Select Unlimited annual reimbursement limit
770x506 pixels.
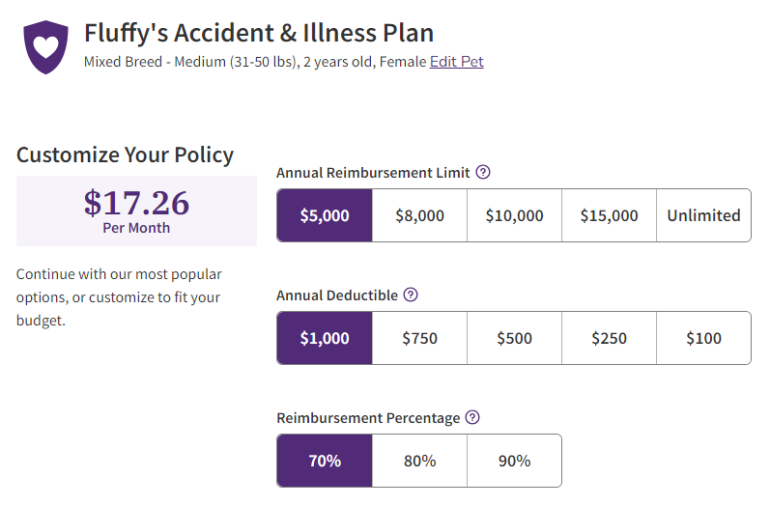tap(703, 215)
